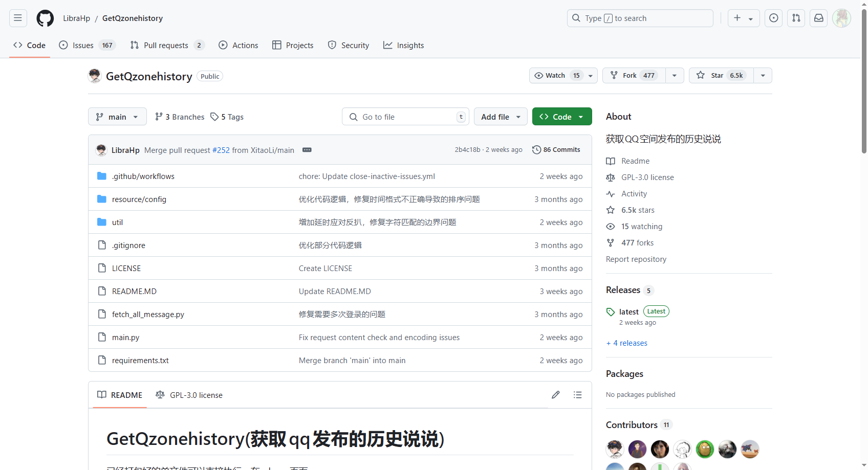Open the Projects tab

tap(293, 45)
